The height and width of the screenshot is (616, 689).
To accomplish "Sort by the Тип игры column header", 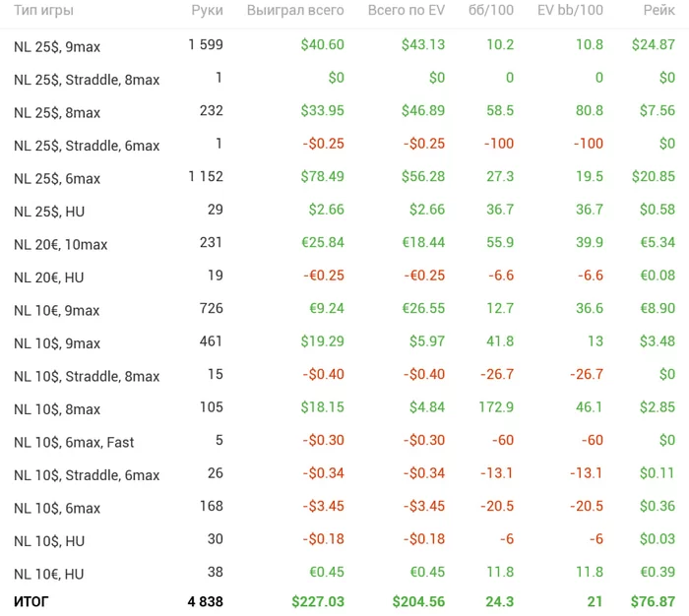I will coord(43,11).
